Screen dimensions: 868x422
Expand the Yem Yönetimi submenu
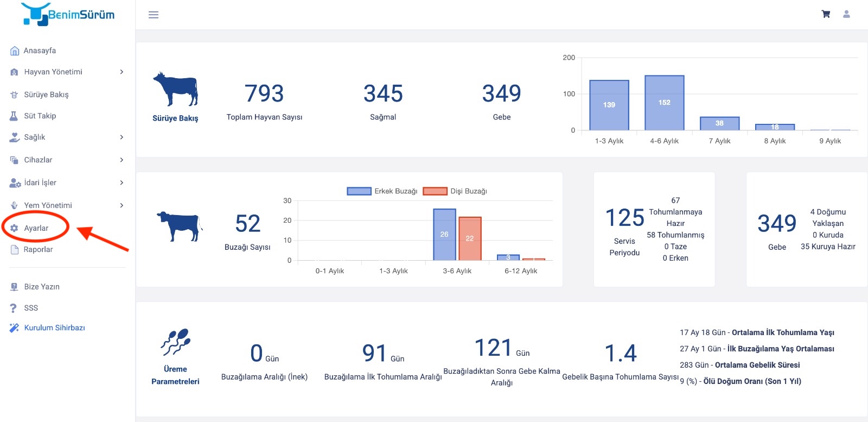point(122,205)
